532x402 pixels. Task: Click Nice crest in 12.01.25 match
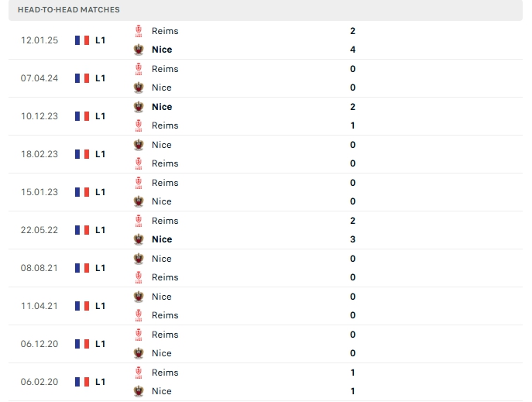(139, 50)
